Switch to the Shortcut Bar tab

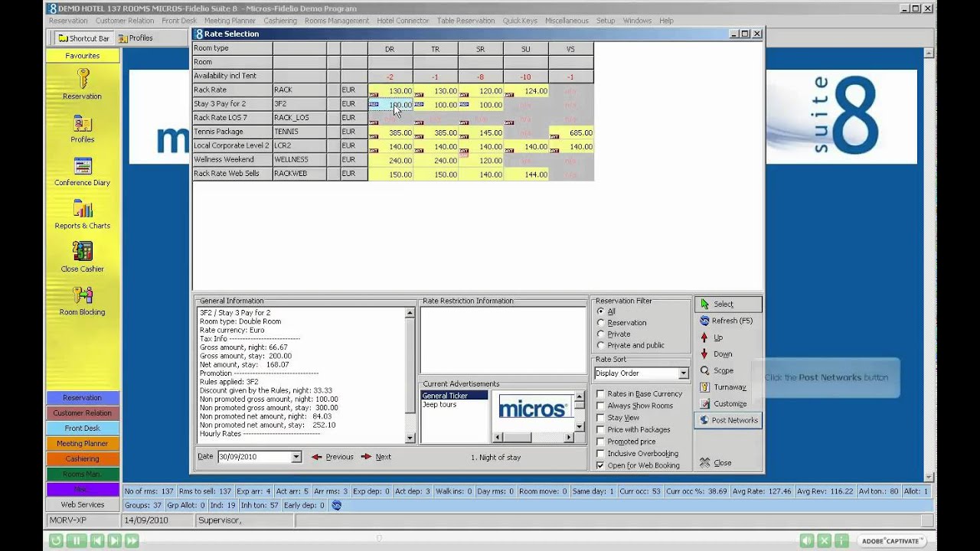83,38
